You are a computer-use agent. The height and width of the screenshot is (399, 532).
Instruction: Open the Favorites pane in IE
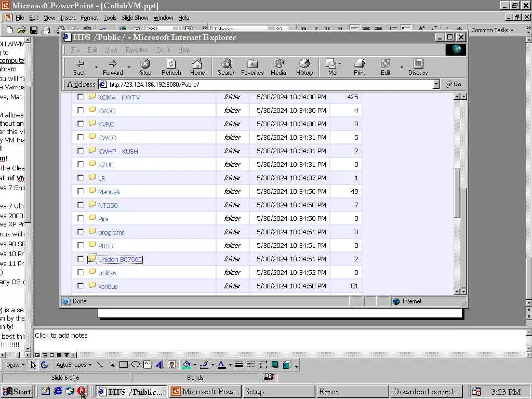(252, 67)
